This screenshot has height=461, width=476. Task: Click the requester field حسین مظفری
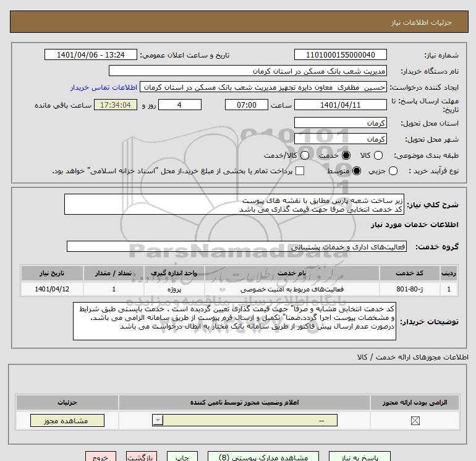tap(263, 87)
